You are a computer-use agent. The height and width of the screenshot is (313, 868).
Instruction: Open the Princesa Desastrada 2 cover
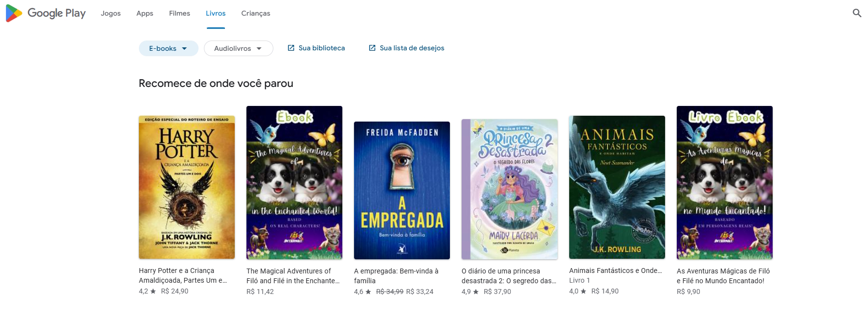(x=510, y=189)
